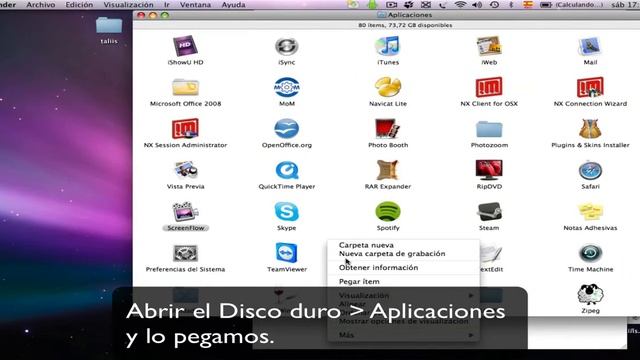Select the TeamViewer icon
The image size is (640, 360).
point(287,253)
